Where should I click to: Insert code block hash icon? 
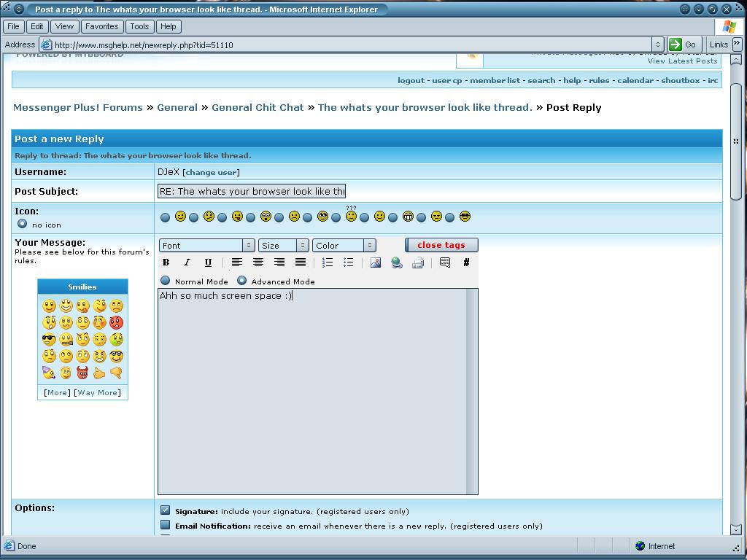(466, 262)
